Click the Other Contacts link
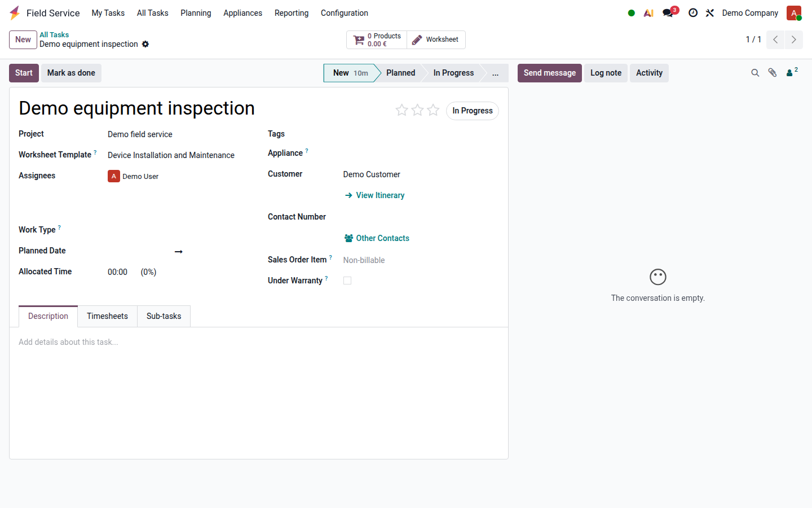This screenshot has height=508, width=812. (377, 238)
